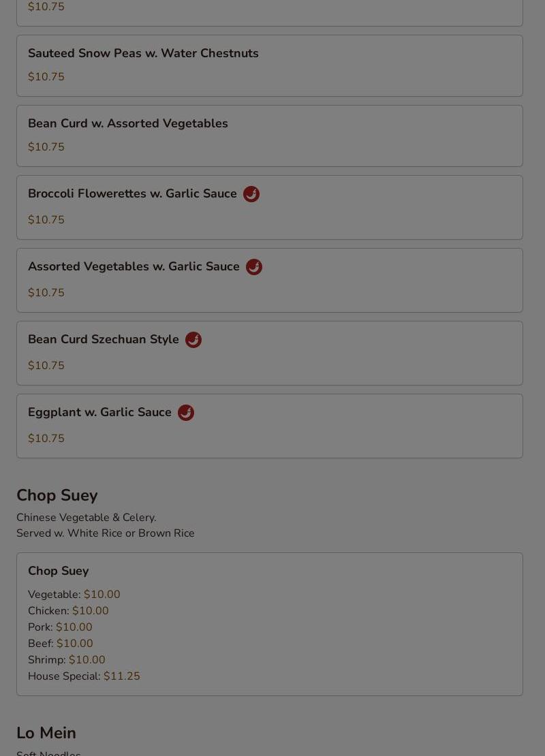Pick the Pork: $10.00 chop suey option

[x=60, y=627]
